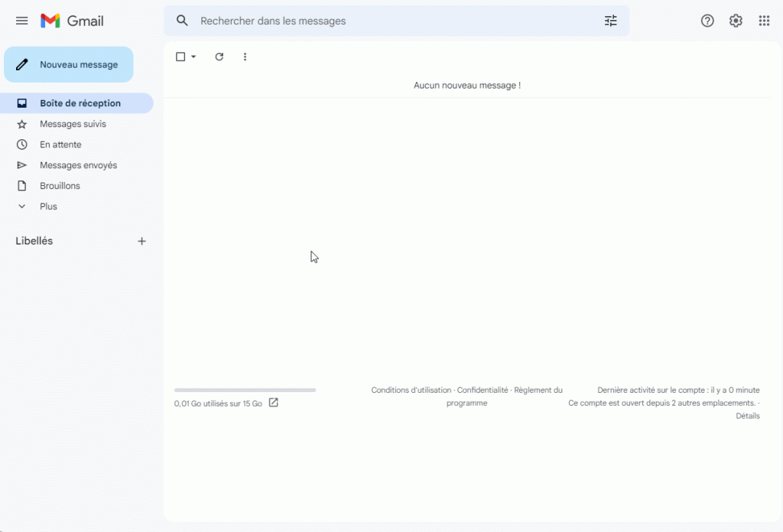This screenshot has height=532, width=783.
Task: Click the clock icon beside En attente
Action: [22, 144]
